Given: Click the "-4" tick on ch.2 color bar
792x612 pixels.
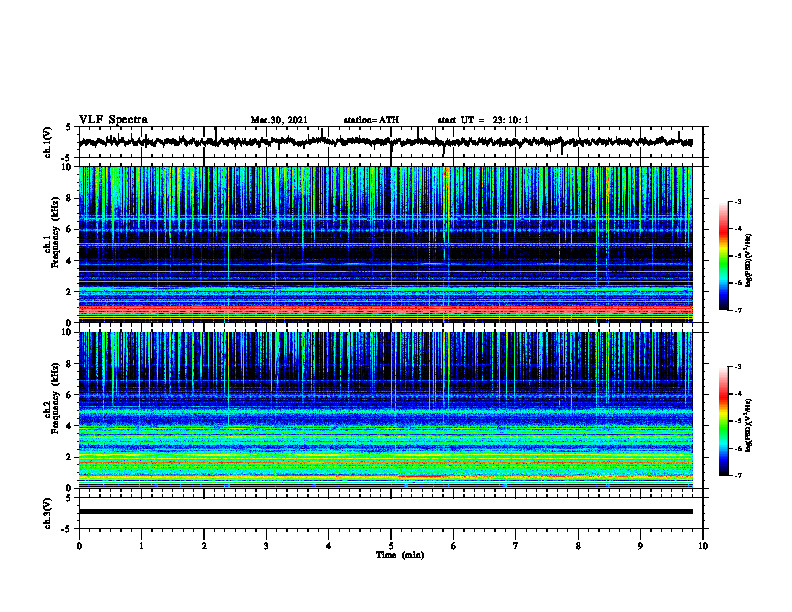Looking at the screenshot, I should (x=737, y=394).
